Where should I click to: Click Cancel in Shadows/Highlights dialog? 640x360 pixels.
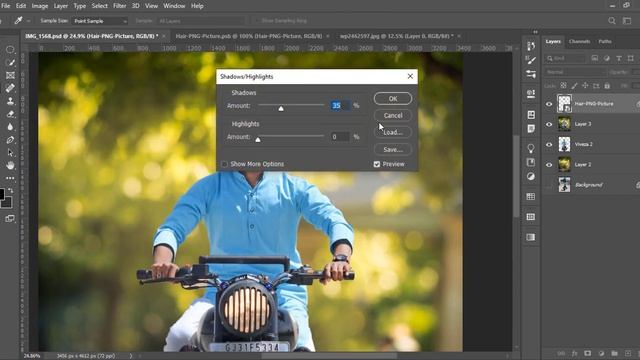pos(393,116)
